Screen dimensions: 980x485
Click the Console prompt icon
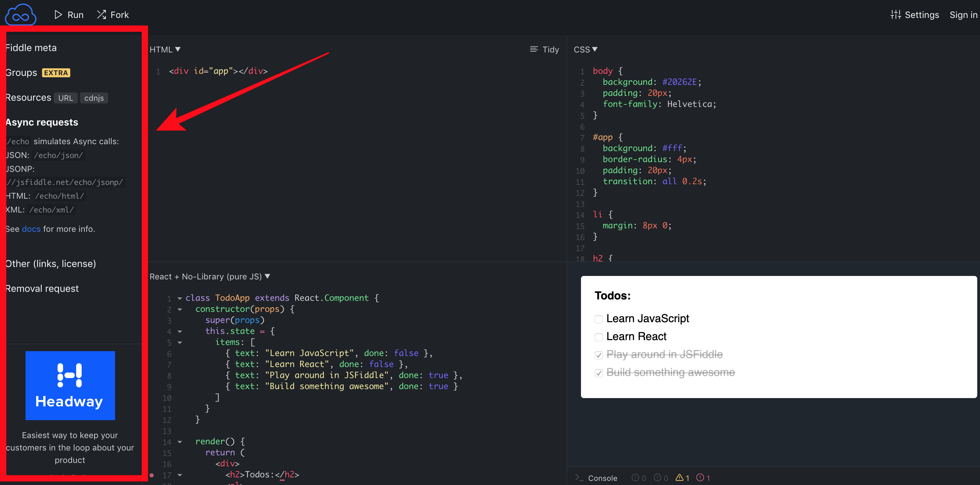coord(579,477)
